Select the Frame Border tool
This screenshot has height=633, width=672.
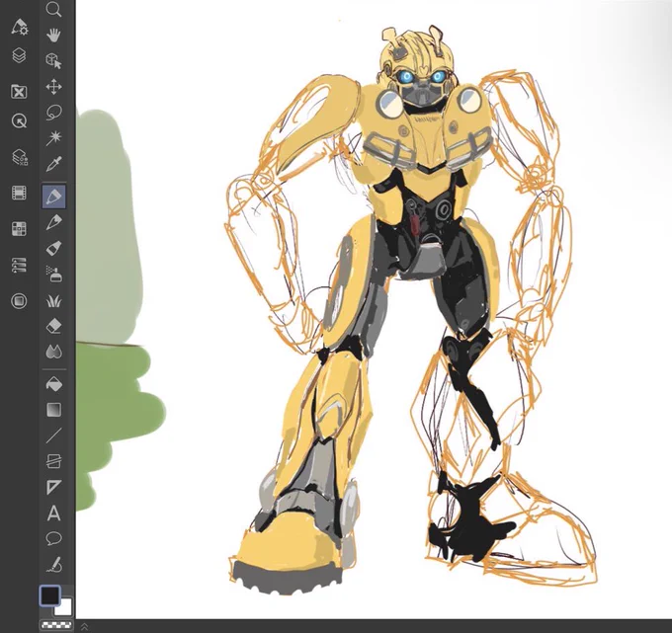pyautogui.click(x=53, y=461)
